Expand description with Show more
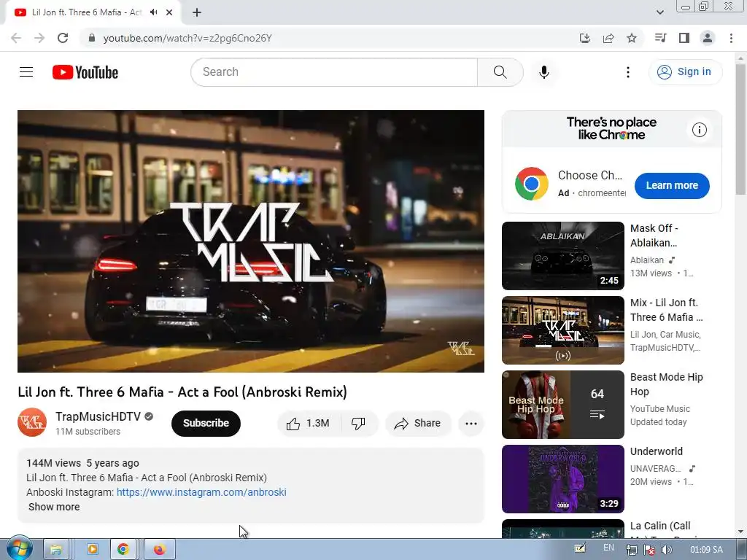 point(54,507)
